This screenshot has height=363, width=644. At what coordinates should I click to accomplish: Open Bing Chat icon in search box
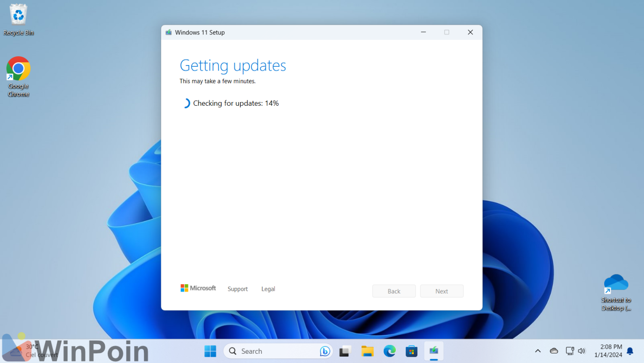[x=325, y=351]
